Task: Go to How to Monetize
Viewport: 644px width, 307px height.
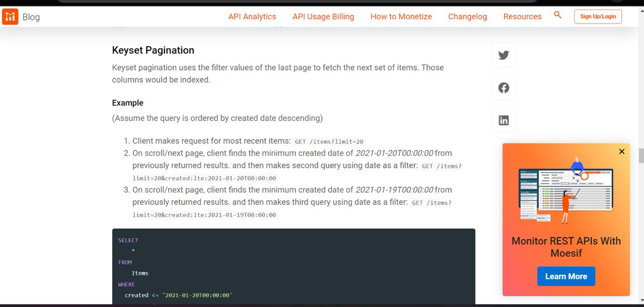Action: tap(401, 17)
